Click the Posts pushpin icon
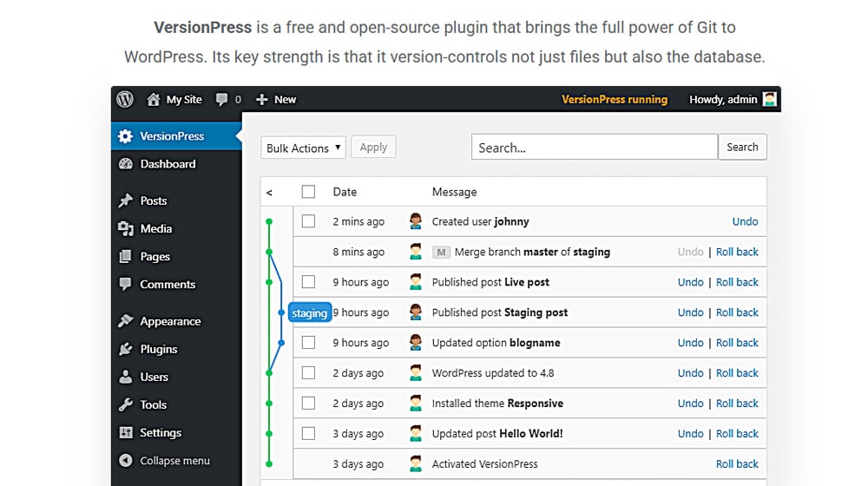868x486 pixels. click(x=126, y=200)
